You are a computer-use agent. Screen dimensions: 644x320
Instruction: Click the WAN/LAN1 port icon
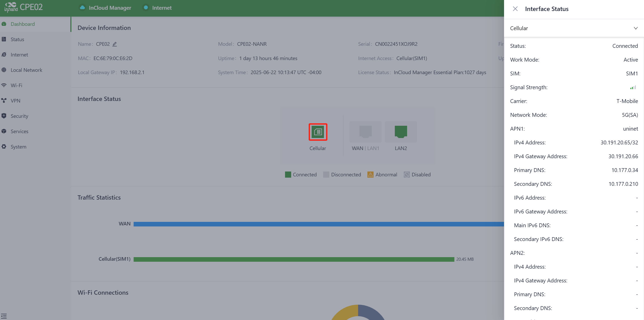(365, 132)
